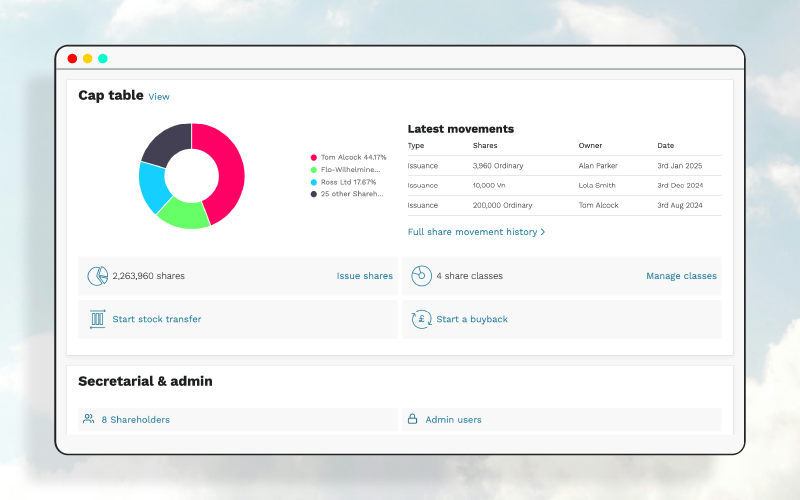Click the '200,000 Ordinary' shares cell
This screenshot has height=500, width=800.
pyautogui.click(x=503, y=206)
